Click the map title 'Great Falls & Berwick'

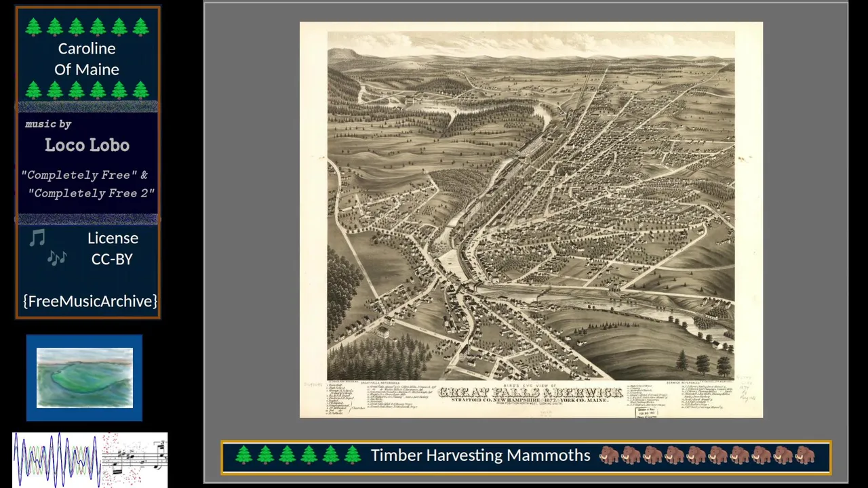(531, 393)
